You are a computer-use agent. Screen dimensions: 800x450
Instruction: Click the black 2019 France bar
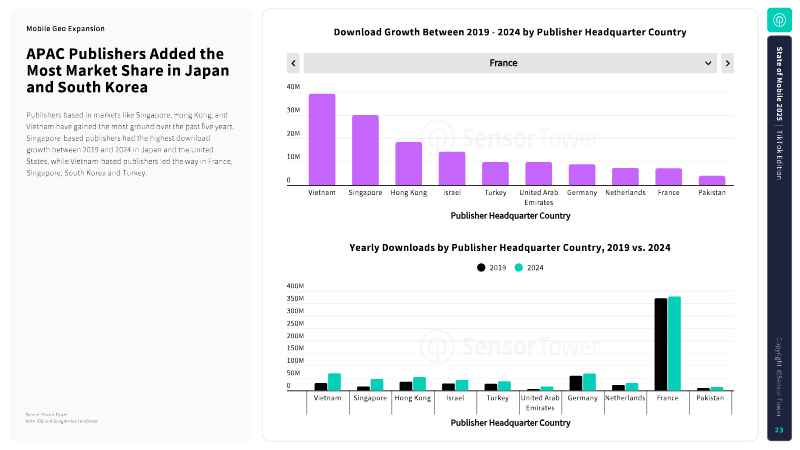point(661,344)
